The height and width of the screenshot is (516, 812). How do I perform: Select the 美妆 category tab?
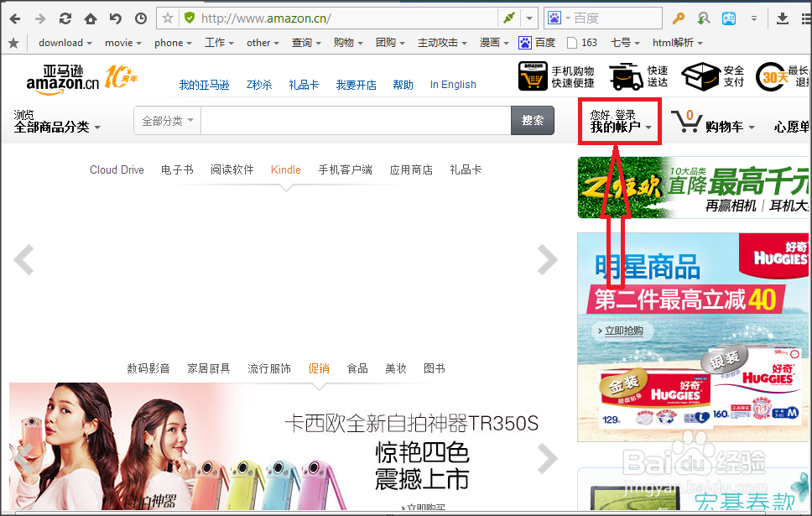click(x=396, y=369)
